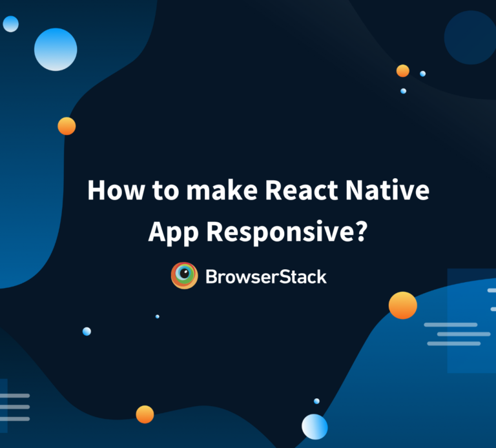Click the small light-blue circle in top-left corner
The width and height of the screenshot is (496, 448).
tap(11, 25)
